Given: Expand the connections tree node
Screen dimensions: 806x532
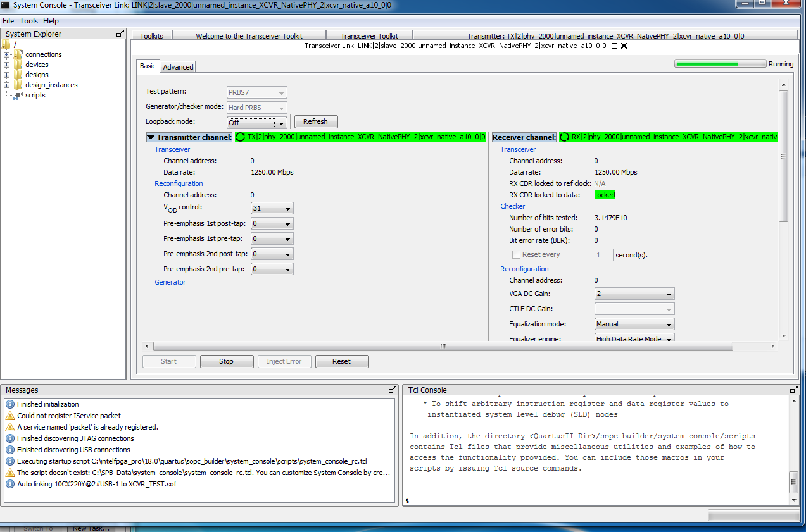Looking at the screenshot, I should [x=7, y=54].
